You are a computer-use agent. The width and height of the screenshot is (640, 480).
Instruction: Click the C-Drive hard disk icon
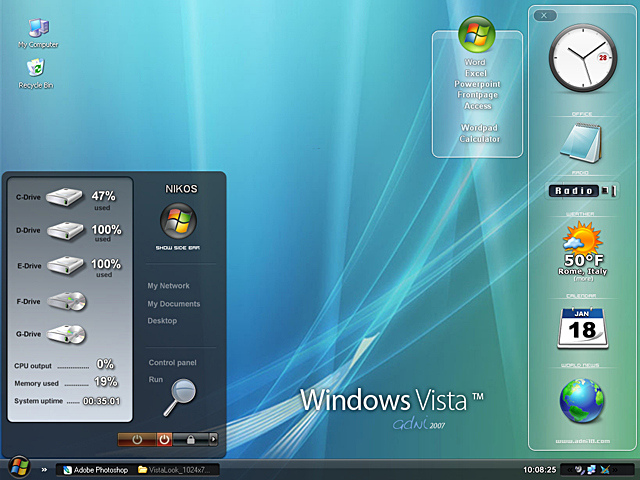64,197
